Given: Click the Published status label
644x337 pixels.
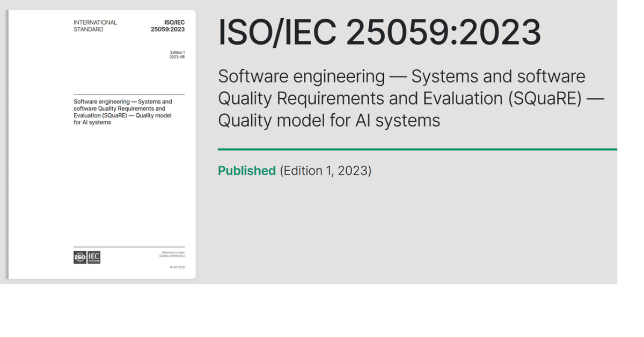Looking at the screenshot, I should (246, 170).
